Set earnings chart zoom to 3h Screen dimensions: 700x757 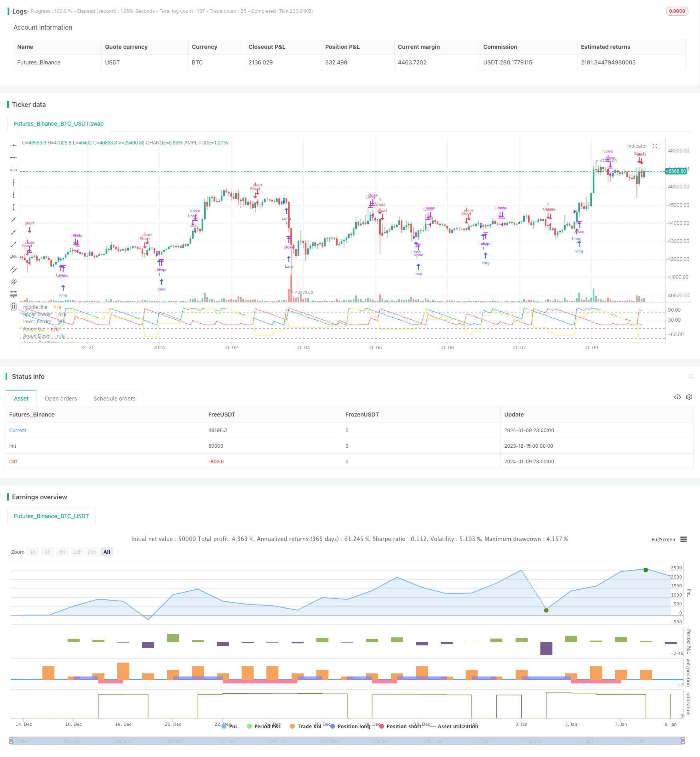(48, 552)
